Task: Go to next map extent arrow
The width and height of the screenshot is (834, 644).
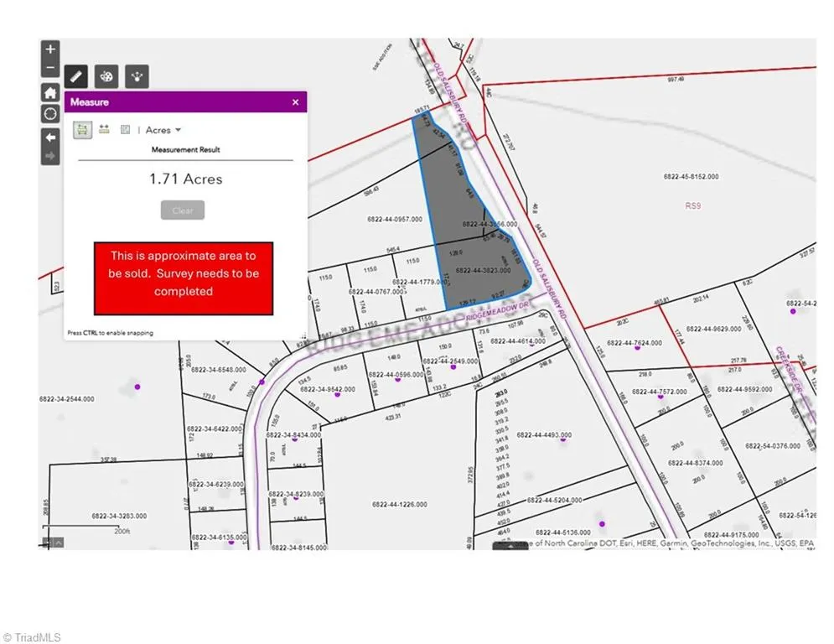Action: point(50,156)
